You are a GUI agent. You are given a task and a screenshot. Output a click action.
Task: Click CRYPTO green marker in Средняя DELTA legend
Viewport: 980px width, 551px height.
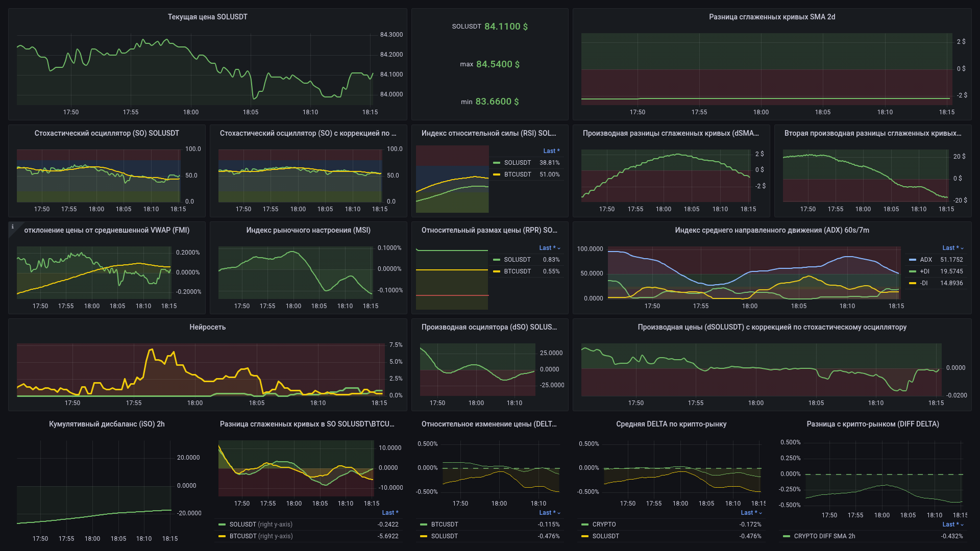[585, 524]
